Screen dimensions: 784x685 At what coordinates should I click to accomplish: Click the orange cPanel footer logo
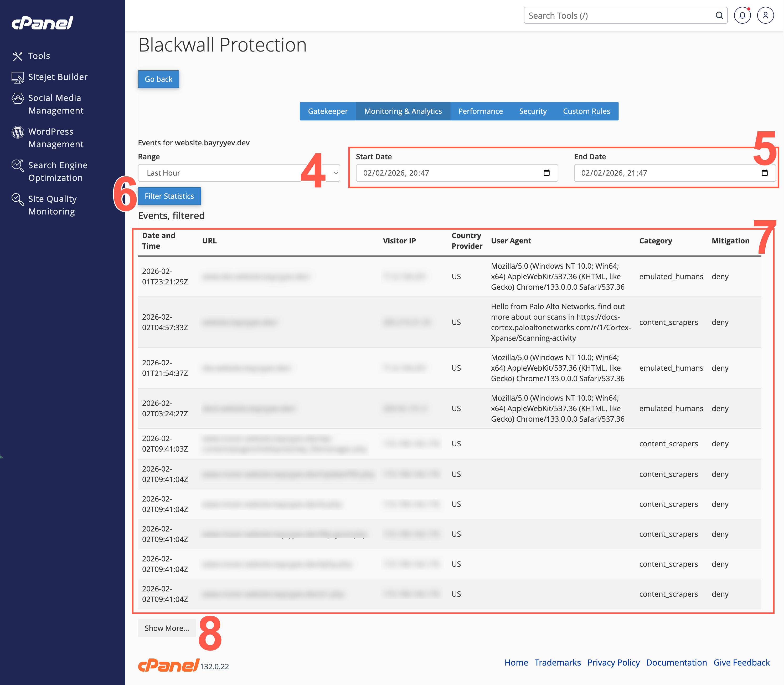point(168,665)
